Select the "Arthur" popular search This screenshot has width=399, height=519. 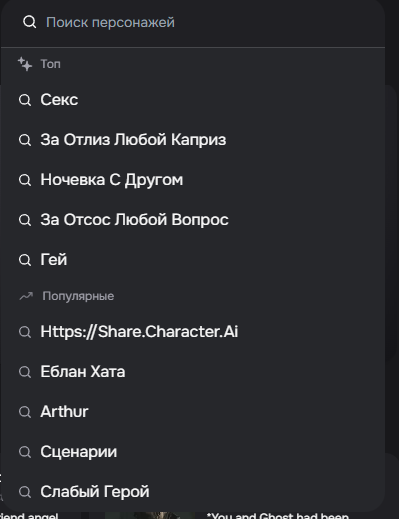(193, 412)
